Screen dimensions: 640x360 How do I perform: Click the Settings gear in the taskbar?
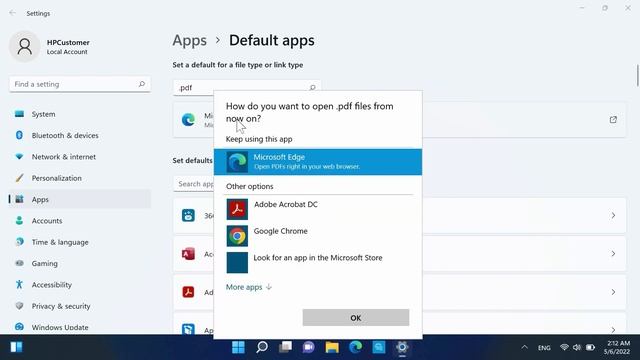coord(402,347)
